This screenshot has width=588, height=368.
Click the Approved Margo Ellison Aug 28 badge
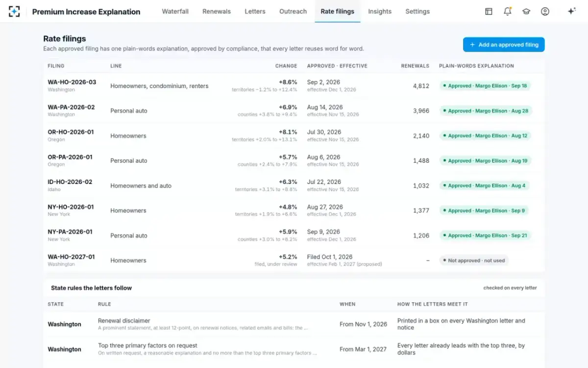486,111
